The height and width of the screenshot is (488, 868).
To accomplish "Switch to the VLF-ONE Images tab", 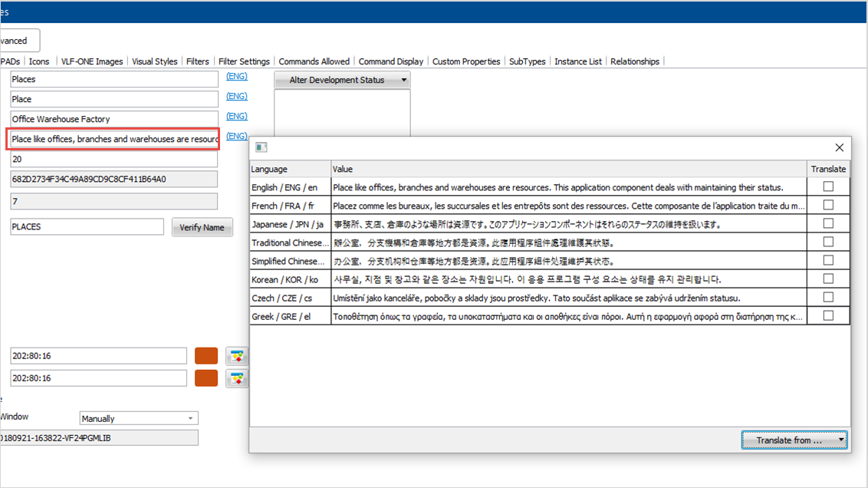I will pos(92,61).
